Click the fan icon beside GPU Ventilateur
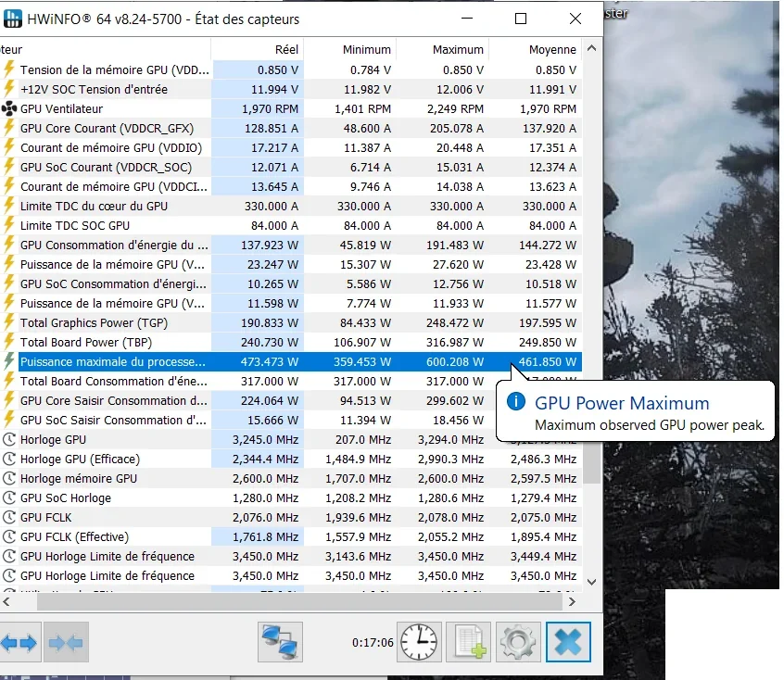Image resolution: width=784 pixels, height=680 pixels. (x=9, y=108)
